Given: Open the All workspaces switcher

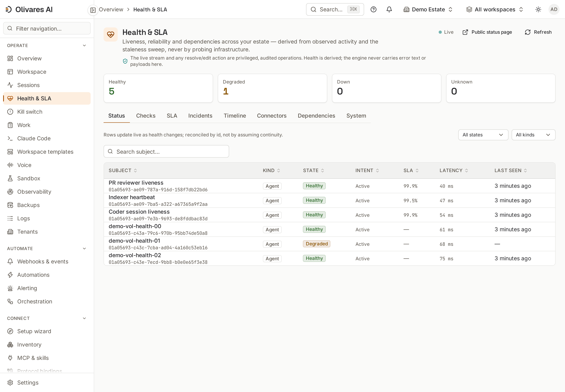Looking at the screenshot, I should point(495,10).
